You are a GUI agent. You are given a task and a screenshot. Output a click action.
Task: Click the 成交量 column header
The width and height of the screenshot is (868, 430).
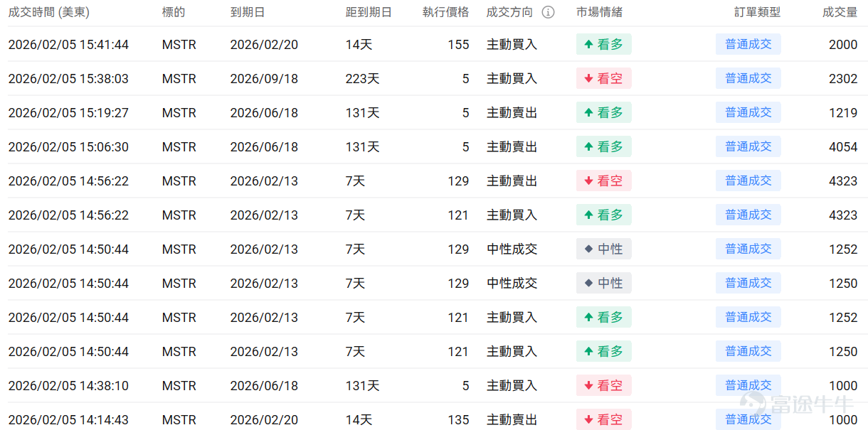pyautogui.click(x=840, y=12)
